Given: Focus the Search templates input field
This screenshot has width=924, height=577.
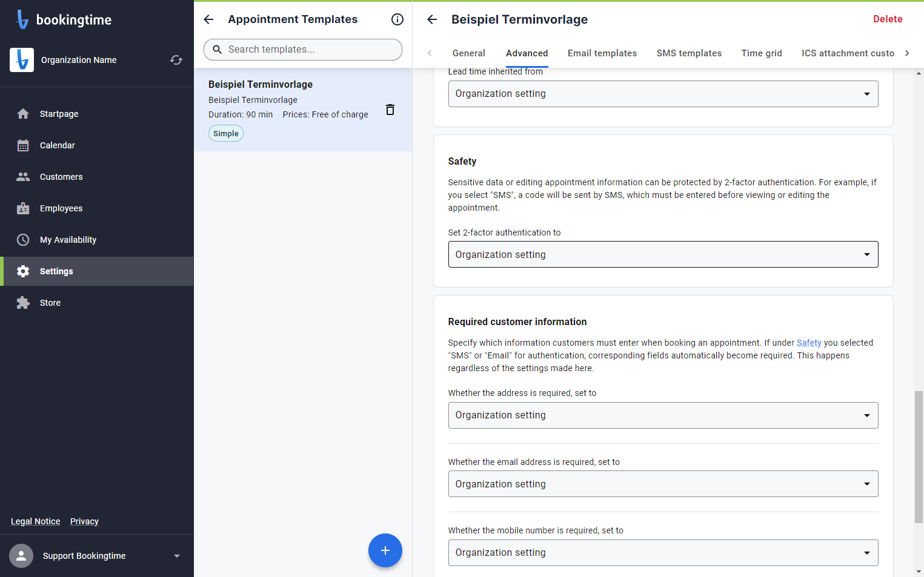Looking at the screenshot, I should (x=303, y=50).
